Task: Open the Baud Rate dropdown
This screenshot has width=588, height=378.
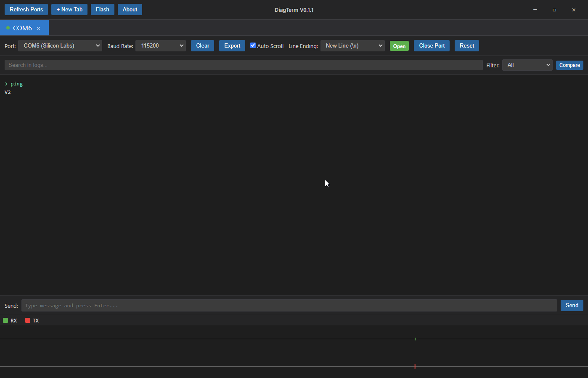Action: click(160, 45)
